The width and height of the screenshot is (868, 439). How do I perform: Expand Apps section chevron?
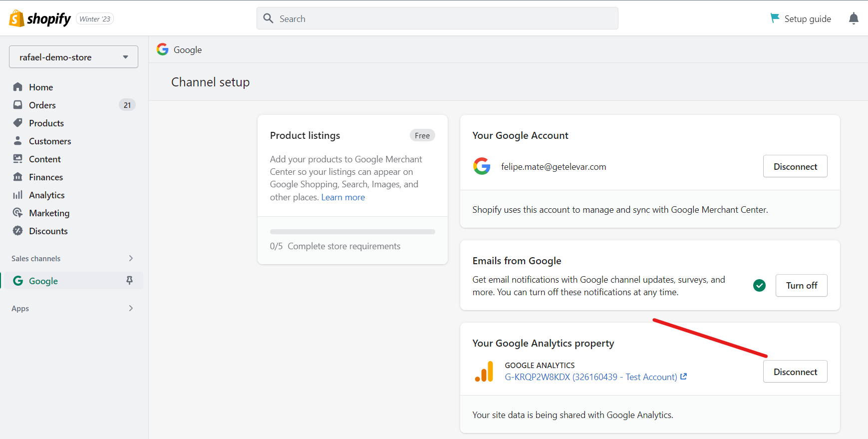pyautogui.click(x=131, y=308)
